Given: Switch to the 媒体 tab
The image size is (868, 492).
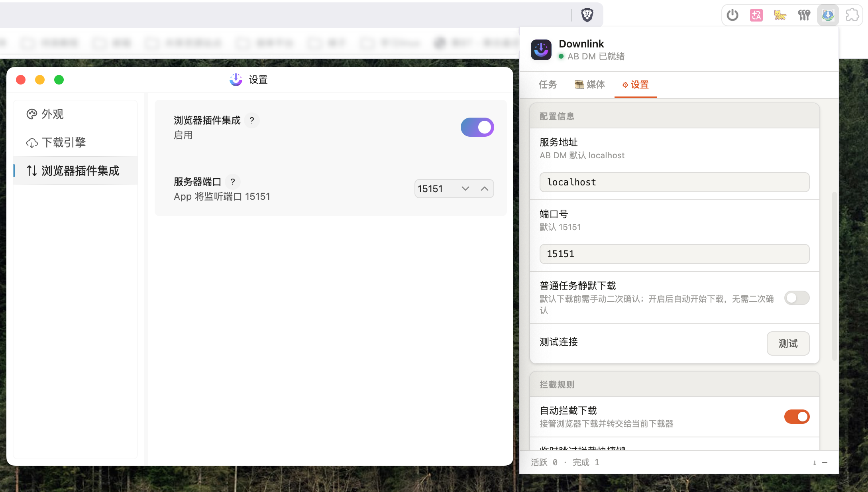Looking at the screenshot, I should click(x=590, y=85).
